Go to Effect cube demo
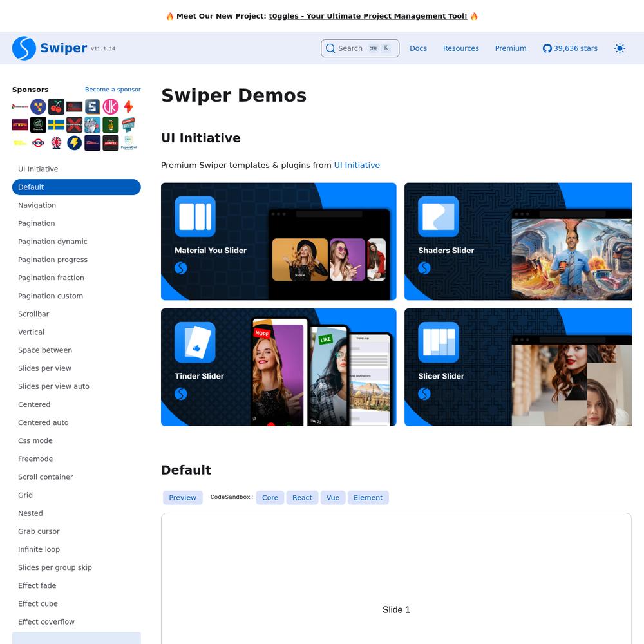 click(77, 603)
